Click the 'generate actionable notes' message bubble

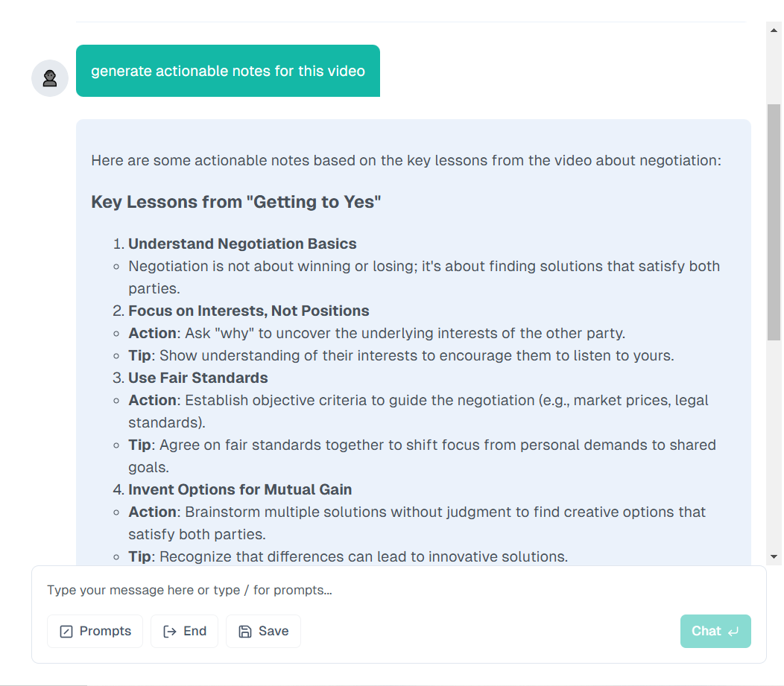click(x=228, y=71)
